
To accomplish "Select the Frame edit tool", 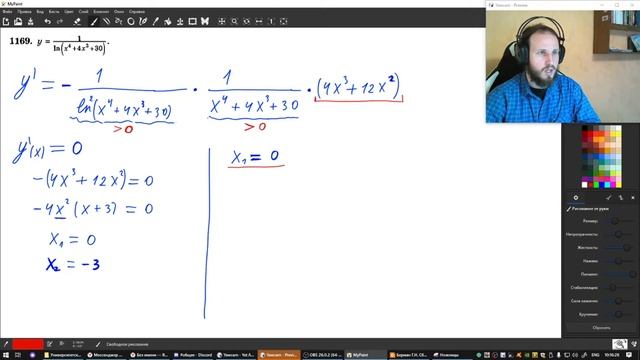I will point(192,21).
